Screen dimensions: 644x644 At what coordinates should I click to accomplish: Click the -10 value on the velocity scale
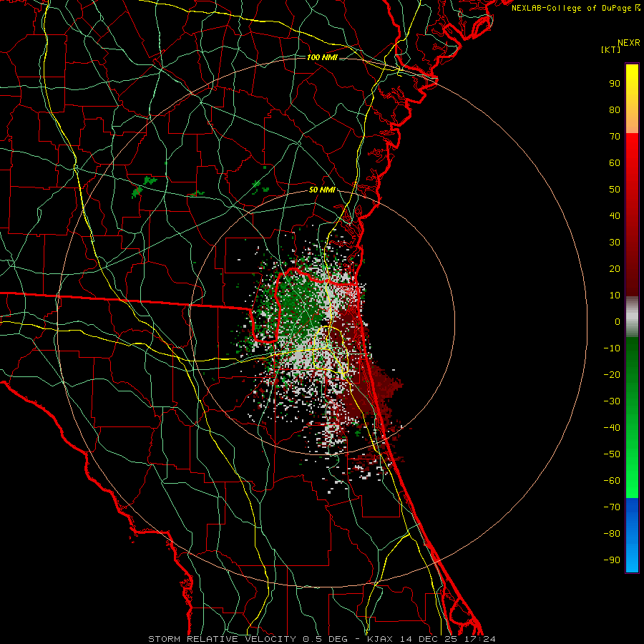point(612,348)
